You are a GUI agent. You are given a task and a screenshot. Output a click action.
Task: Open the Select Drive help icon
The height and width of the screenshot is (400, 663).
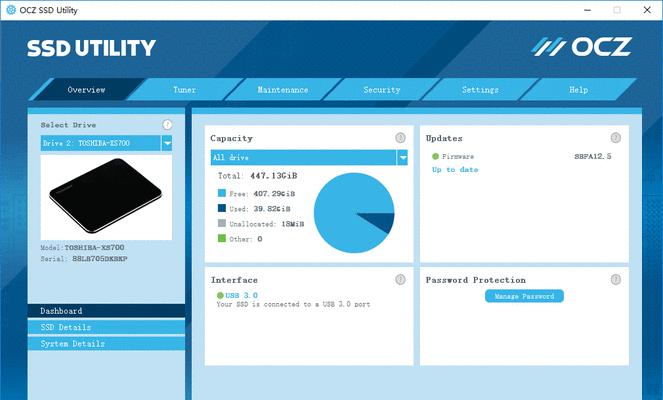point(167,124)
